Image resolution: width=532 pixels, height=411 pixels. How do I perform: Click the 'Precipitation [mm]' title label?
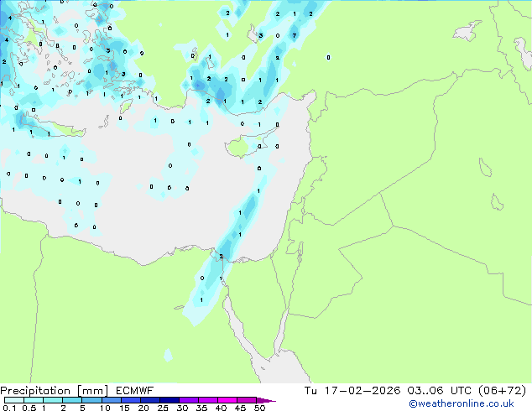point(55,390)
